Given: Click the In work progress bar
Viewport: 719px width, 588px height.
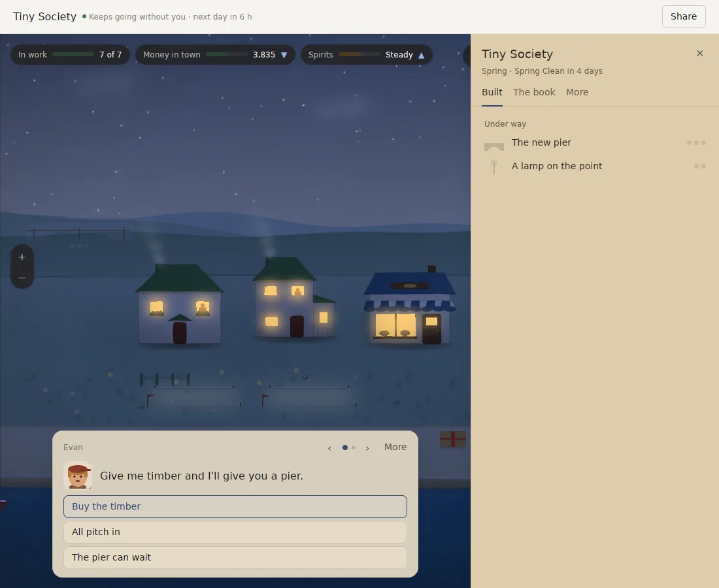Looking at the screenshot, I should coord(73,54).
